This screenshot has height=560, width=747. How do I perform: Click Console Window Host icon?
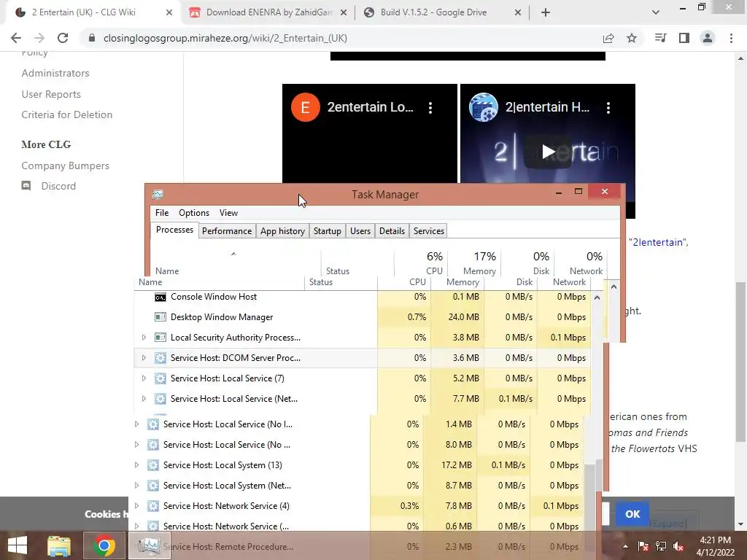tap(160, 297)
